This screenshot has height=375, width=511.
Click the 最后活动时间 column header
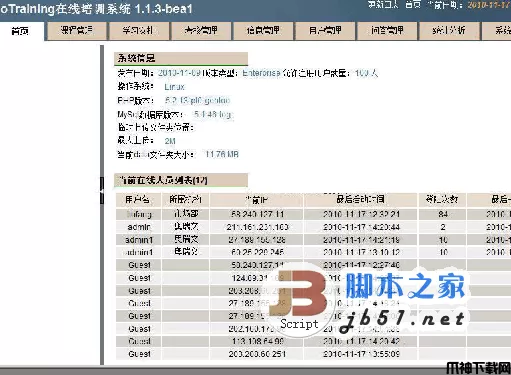(x=360, y=200)
